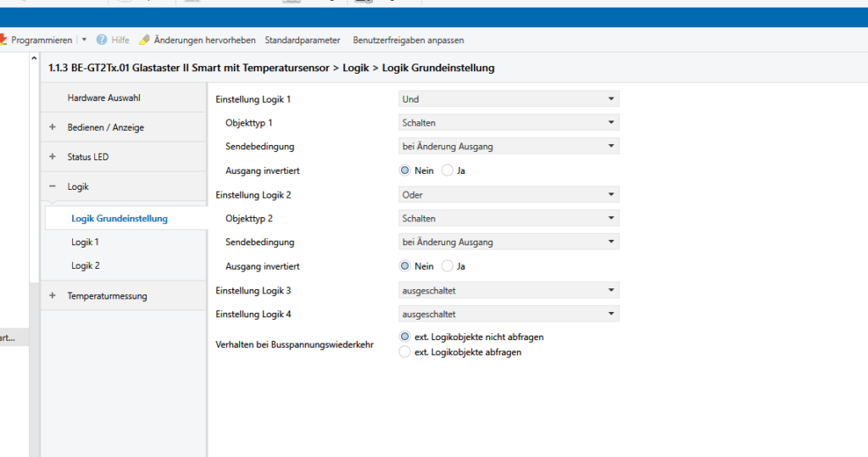Open the Objekttyp 2 dropdown
The height and width of the screenshot is (457, 868).
pyautogui.click(x=509, y=219)
